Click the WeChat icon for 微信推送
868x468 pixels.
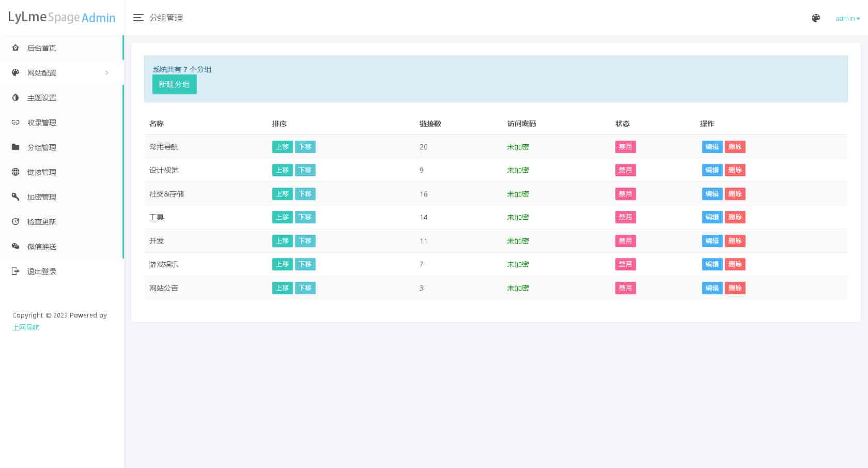(16, 246)
